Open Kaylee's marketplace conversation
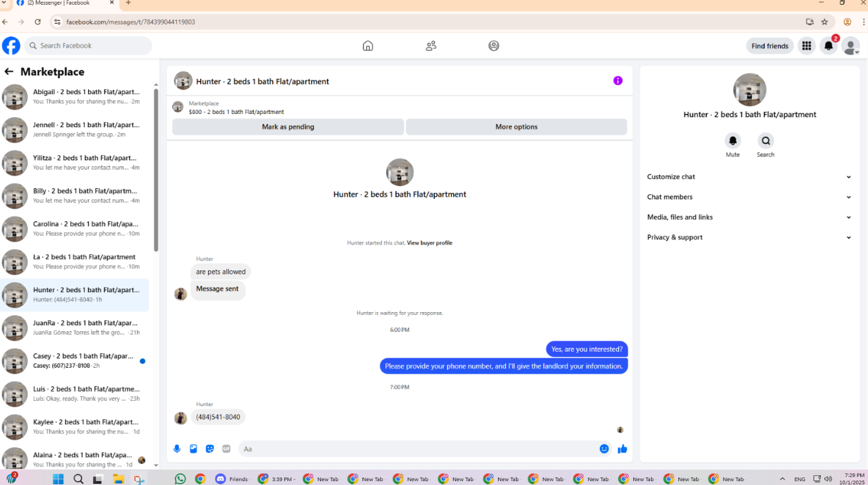 click(x=75, y=427)
